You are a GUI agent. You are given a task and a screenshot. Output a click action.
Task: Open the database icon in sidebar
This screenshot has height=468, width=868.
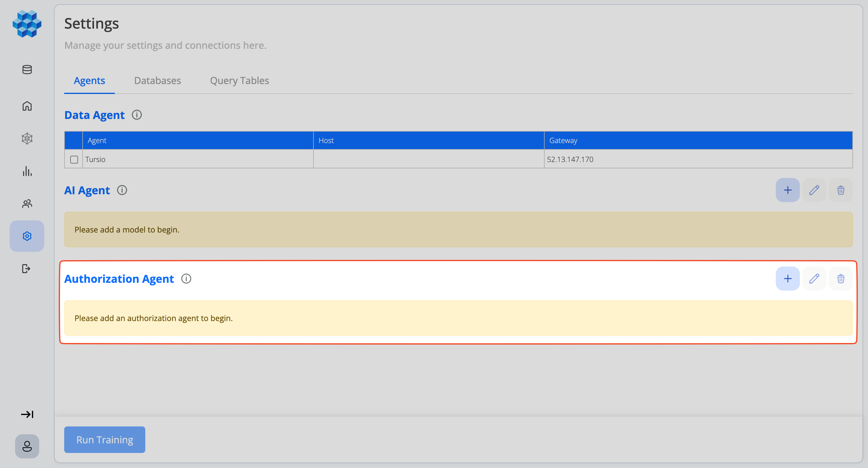pos(27,70)
